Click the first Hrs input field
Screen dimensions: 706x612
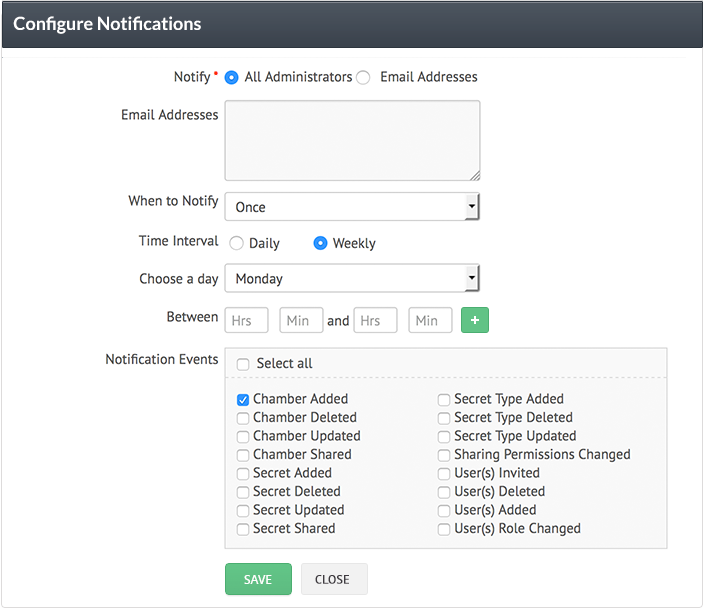pos(246,321)
